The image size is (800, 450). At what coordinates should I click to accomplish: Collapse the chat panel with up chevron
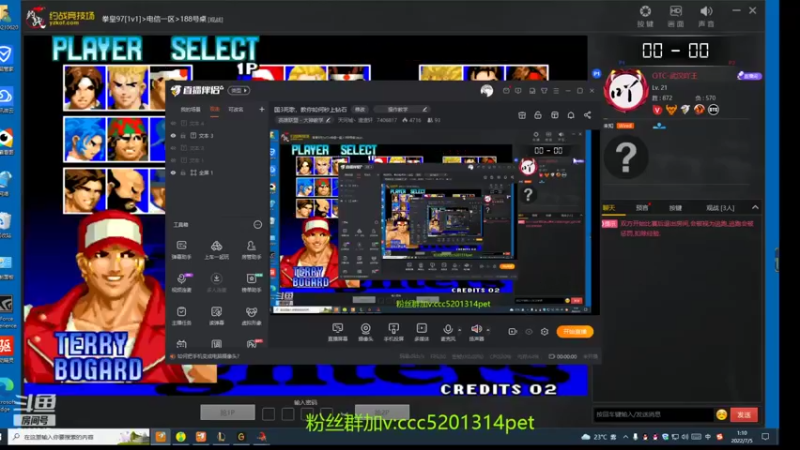click(755, 208)
